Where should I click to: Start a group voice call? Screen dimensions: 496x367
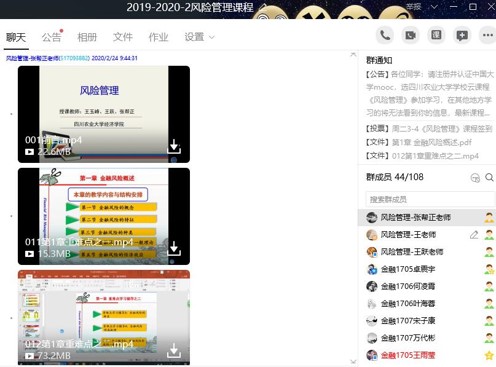[385, 35]
